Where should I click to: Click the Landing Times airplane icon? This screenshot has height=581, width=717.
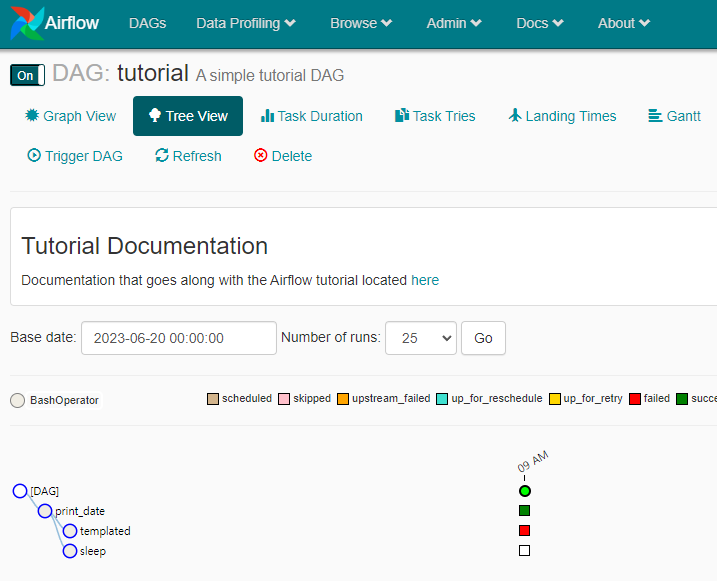pos(515,115)
